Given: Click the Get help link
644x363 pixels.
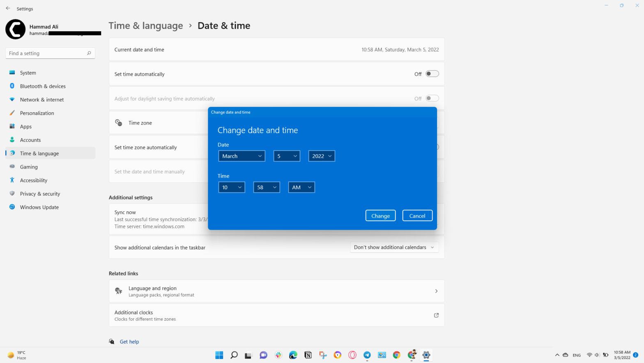Looking at the screenshot, I should pos(129,342).
